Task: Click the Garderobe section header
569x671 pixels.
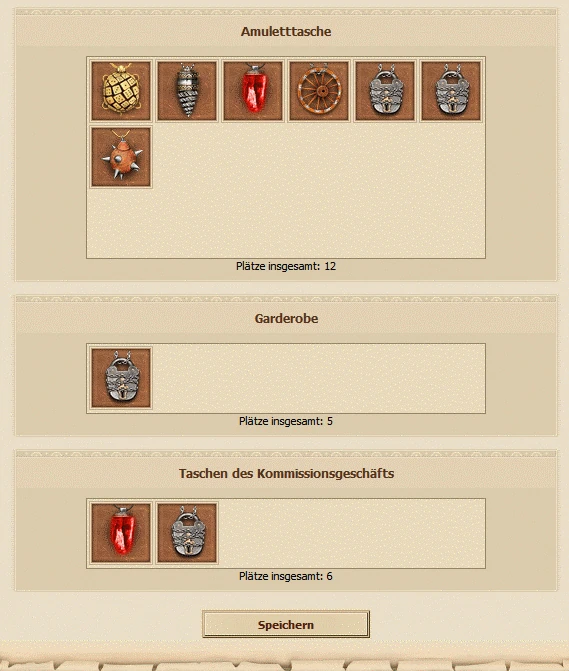Action: pos(286,318)
